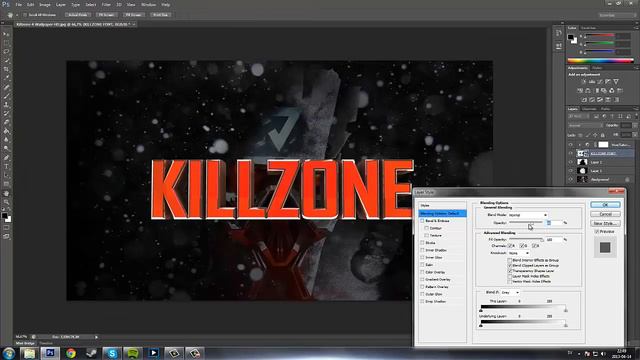
Task: Add a Brightness/Contrast adjustment
Action: click(584, 82)
